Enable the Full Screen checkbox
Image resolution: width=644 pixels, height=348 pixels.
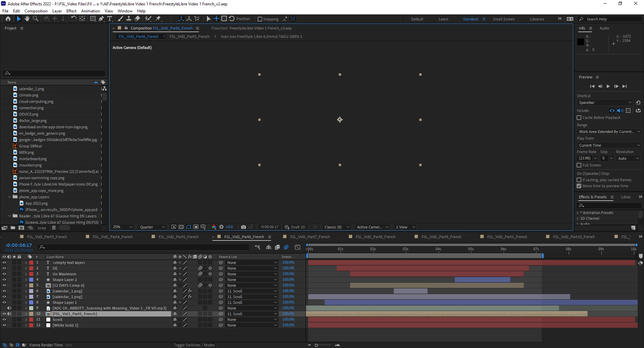(579, 165)
